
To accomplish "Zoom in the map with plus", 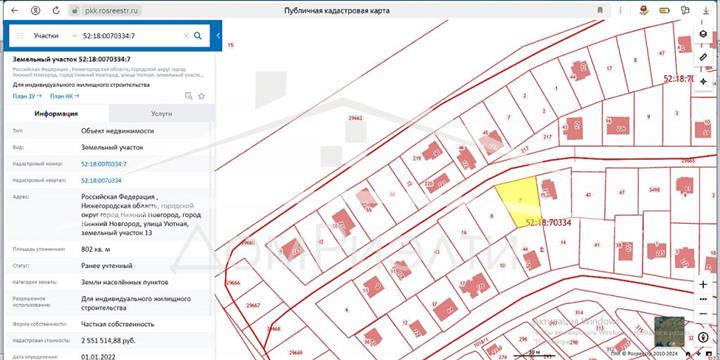I will (x=703, y=284).
